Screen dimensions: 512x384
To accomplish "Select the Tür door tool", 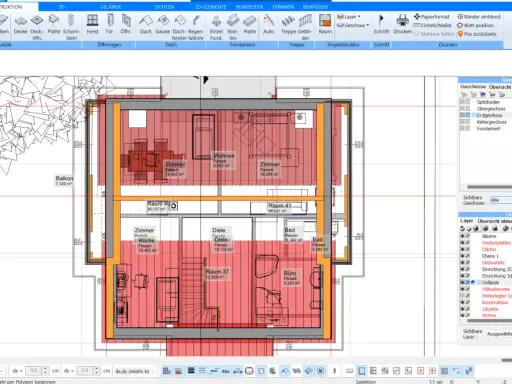I will coord(109,25).
